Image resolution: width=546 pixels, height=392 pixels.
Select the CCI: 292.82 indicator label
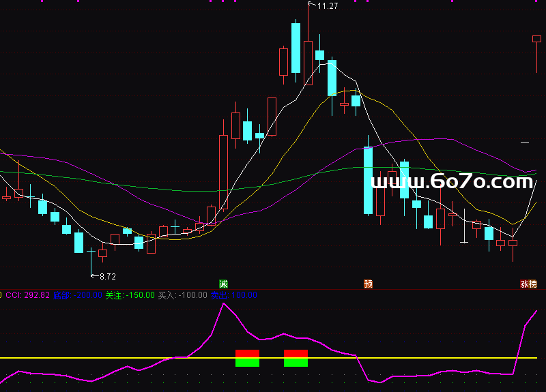(x=28, y=295)
